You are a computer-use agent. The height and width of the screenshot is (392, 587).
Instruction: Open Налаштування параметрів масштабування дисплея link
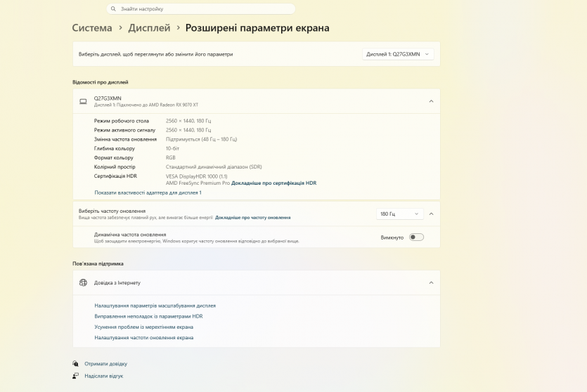coord(155,306)
